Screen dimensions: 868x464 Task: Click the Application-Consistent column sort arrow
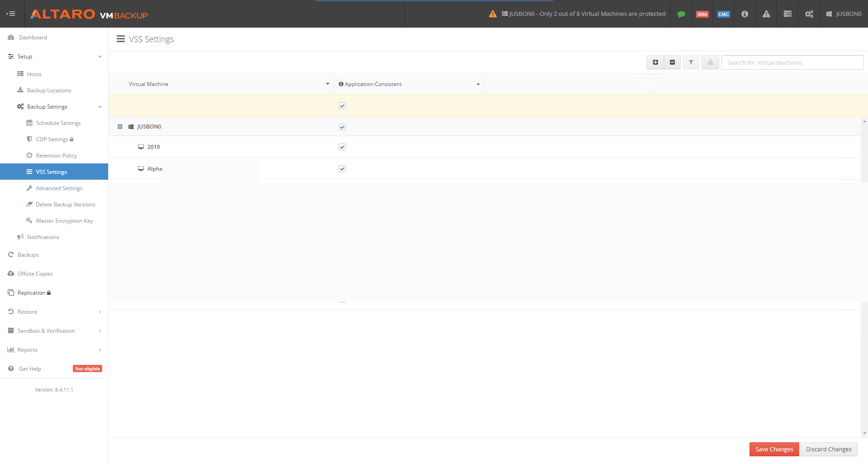pos(478,84)
